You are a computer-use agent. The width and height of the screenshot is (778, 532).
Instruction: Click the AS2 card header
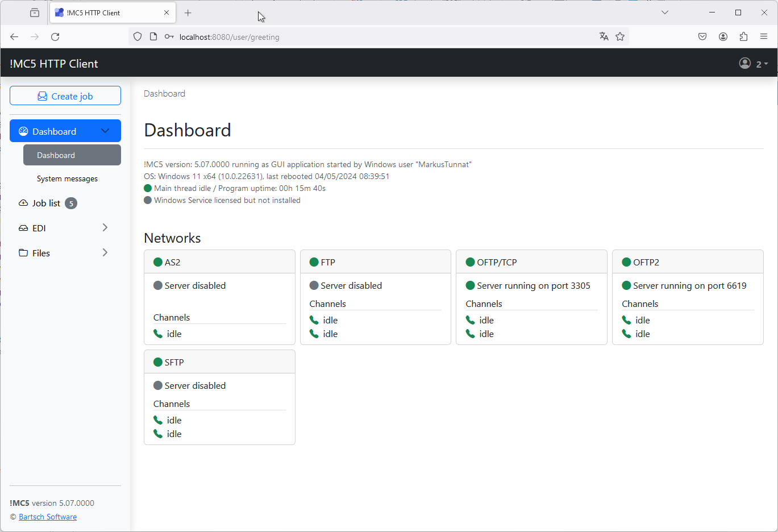click(219, 262)
